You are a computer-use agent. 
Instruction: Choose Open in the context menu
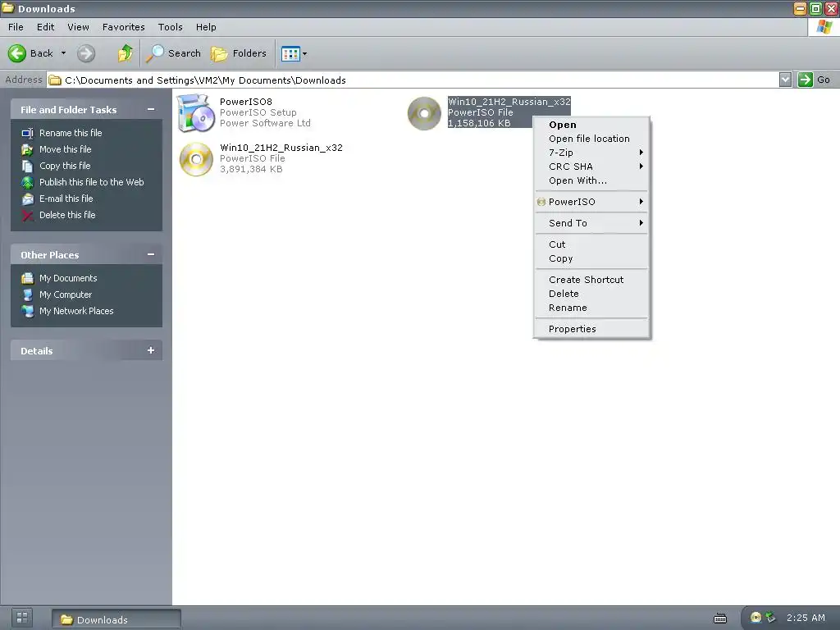click(x=591, y=125)
